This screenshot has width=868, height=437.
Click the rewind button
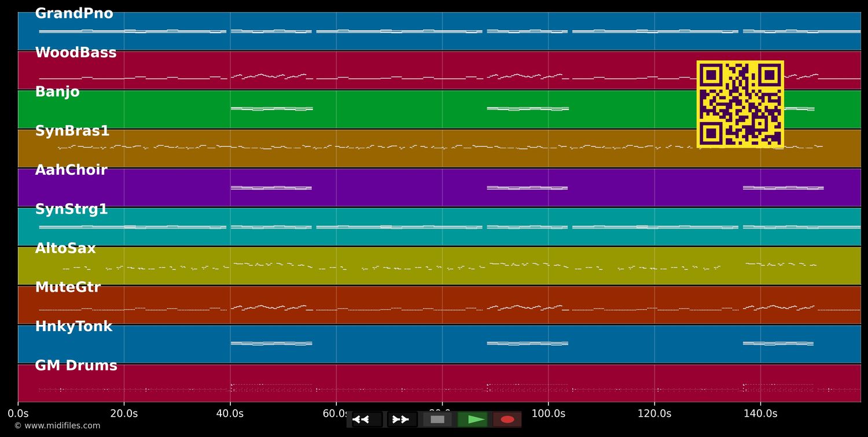click(366, 420)
